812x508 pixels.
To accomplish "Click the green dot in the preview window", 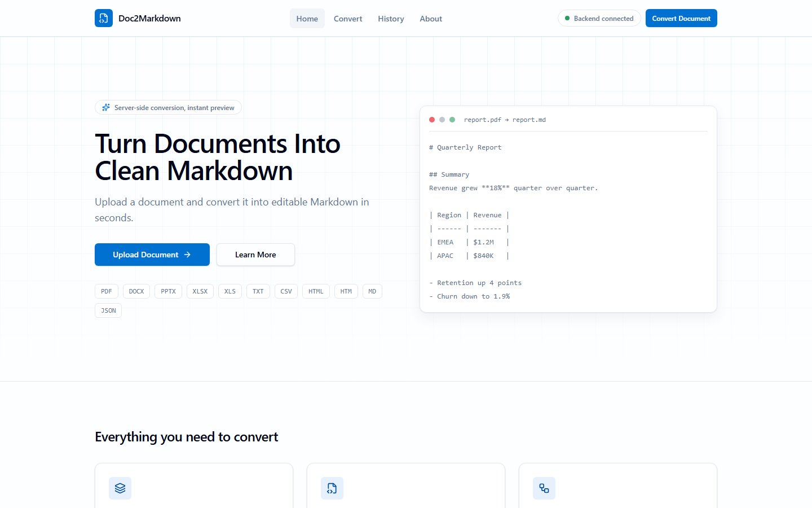I will (x=452, y=120).
